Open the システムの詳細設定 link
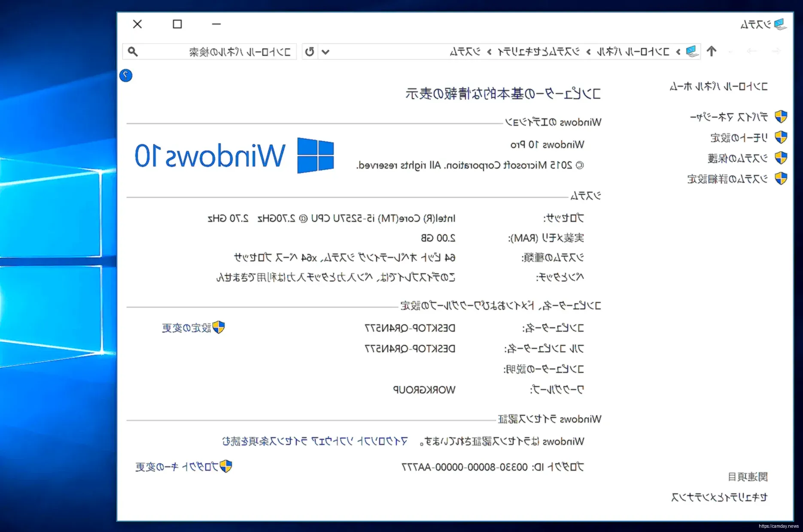The height and width of the screenshot is (532, 803). [x=728, y=179]
